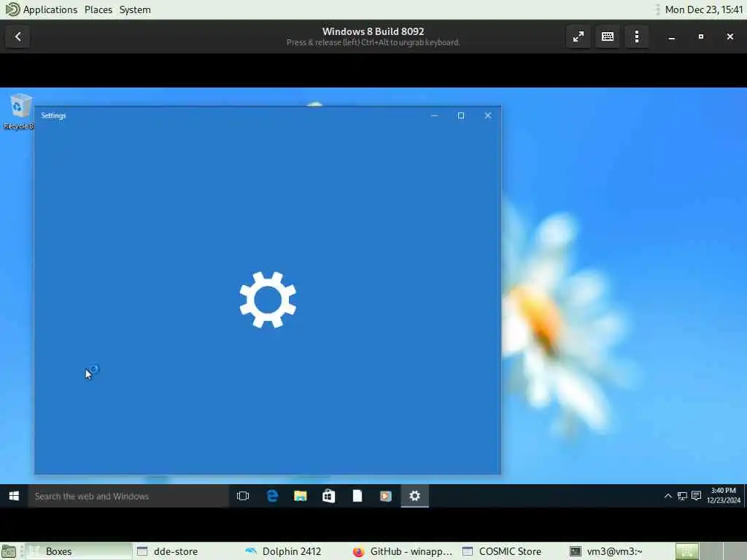Click the top panel clock Mon Dec 23

tap(704, 9)
